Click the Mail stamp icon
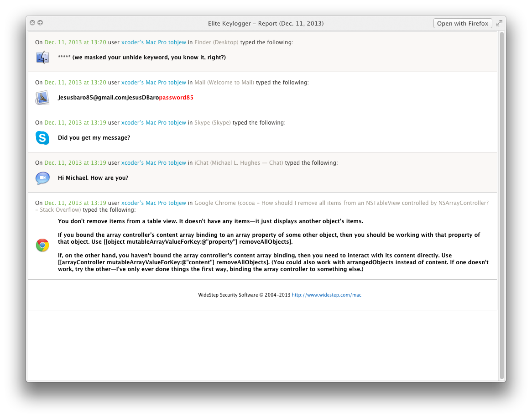Screen dimensions: 532x418 (x=42, y=98)
